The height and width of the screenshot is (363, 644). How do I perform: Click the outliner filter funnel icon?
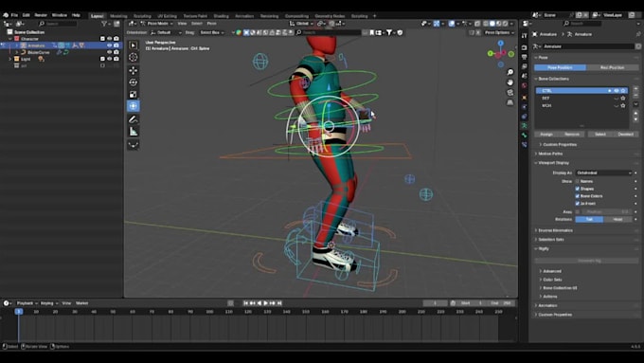tap(104, 24)
